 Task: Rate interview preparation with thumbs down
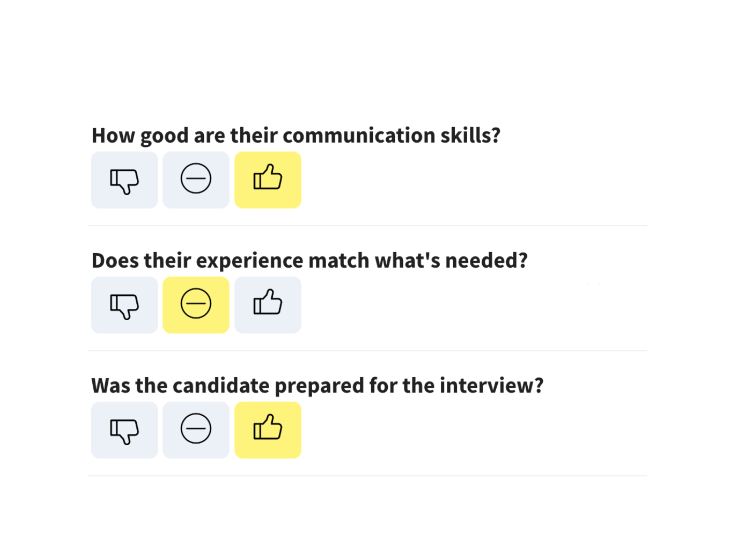(124, 430)
